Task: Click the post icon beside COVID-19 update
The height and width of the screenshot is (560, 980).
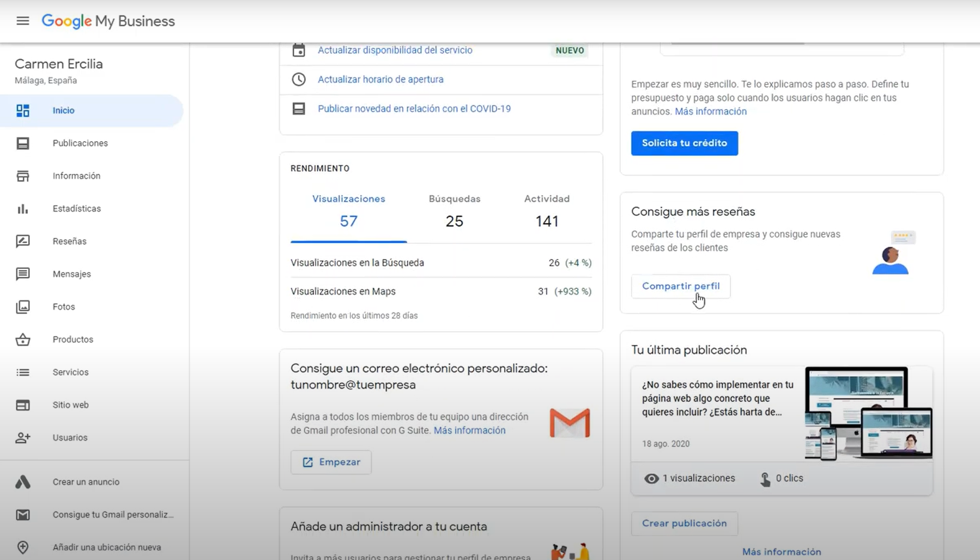Action: 299,109
